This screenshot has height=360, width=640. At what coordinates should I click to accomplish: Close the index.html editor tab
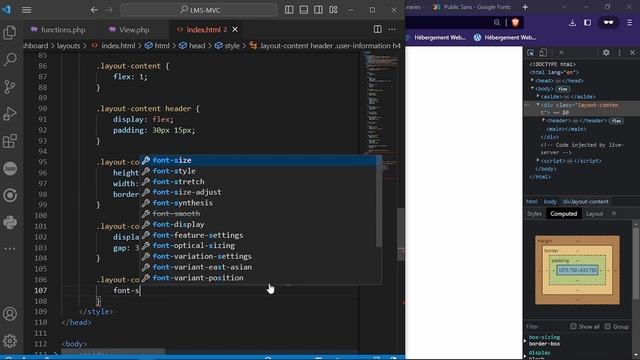pos(235,29)
